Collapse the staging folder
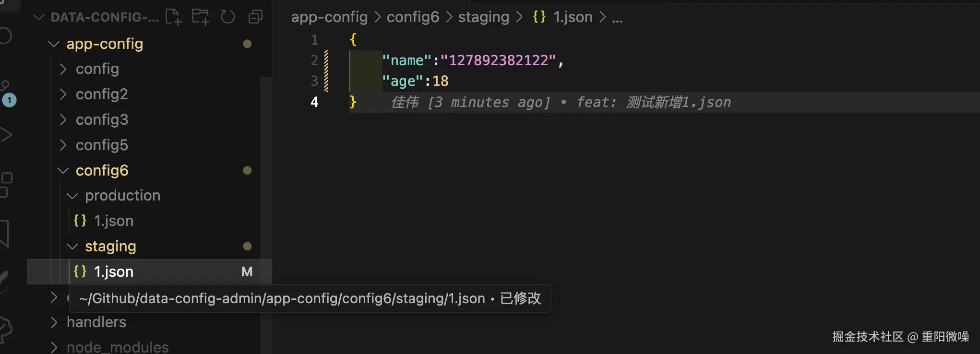This screenshot has width=980, height=354. [72, 247]
